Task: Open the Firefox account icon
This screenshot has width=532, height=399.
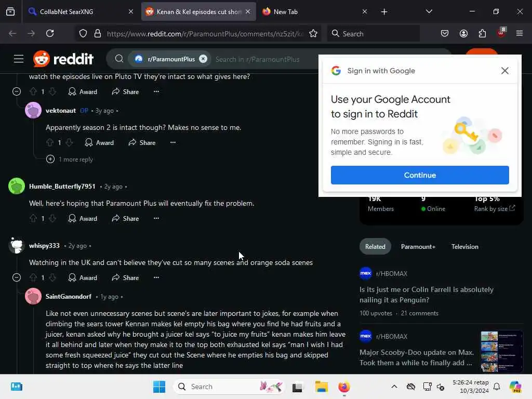Action: tap(463, 33)
